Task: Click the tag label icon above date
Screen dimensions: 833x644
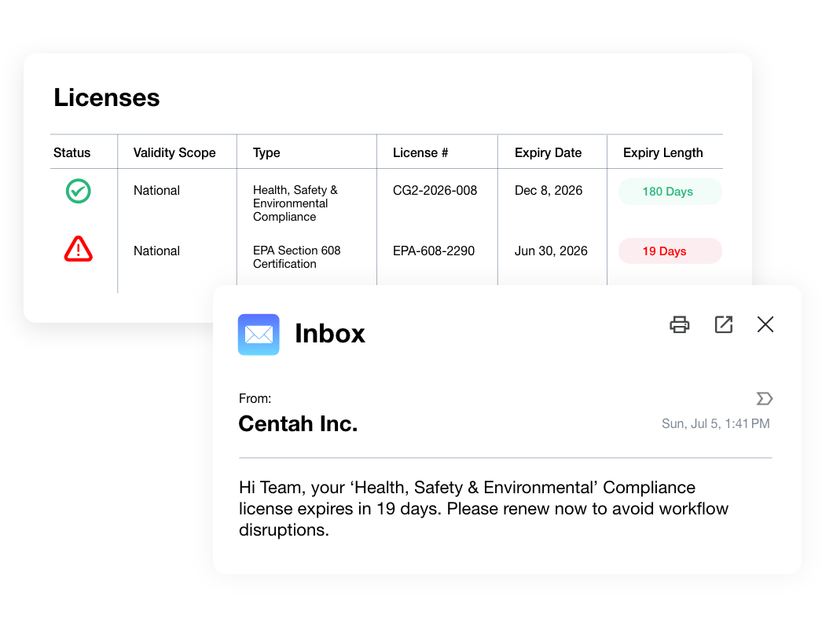Action: (x=764, y=398)
